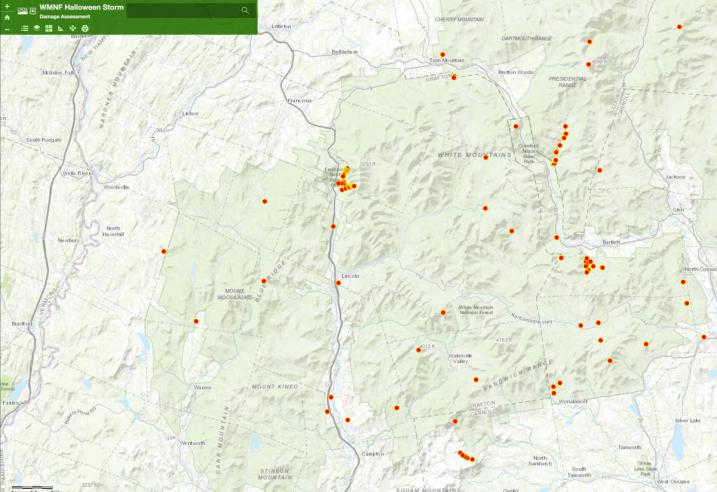Click the WMNF Halloween Storm title
The width and height of the screenshot is (717, 492).
(81, 7)
